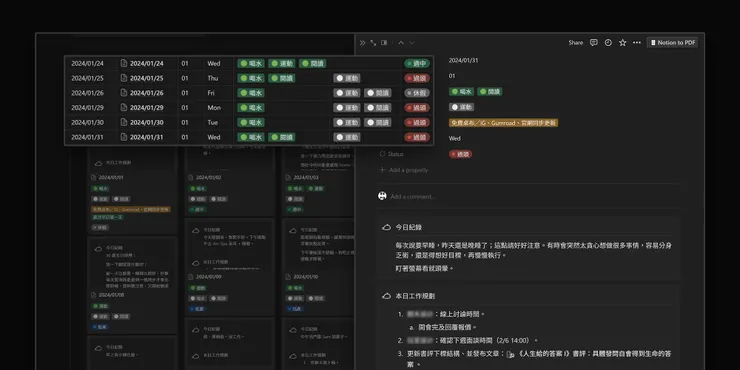This screenshot has height=370, width=740.
Task: Click page icon on the 2024/01/10 card
Action: click(x=288, y=277)
